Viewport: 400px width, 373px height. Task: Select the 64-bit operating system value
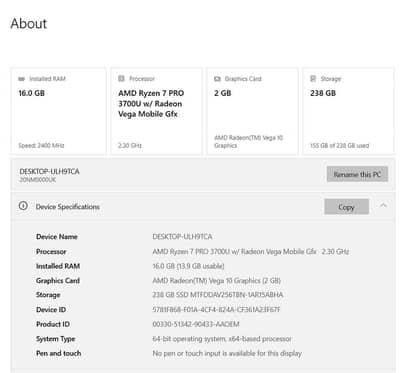click(x=222, y=339)
